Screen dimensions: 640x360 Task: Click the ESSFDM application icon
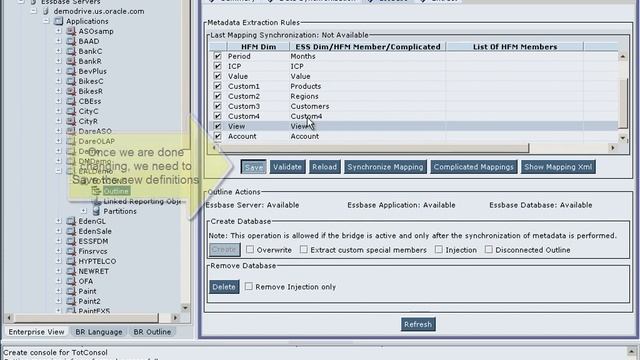click(x=71, y=241)
